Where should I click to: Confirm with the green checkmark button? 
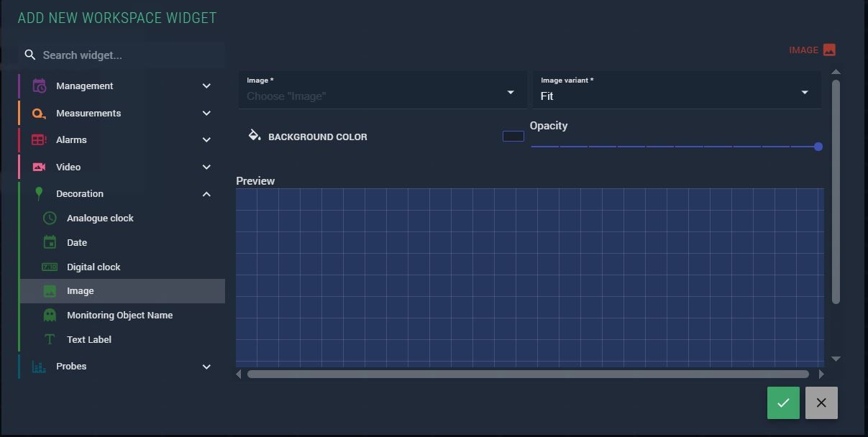(783, 403)
